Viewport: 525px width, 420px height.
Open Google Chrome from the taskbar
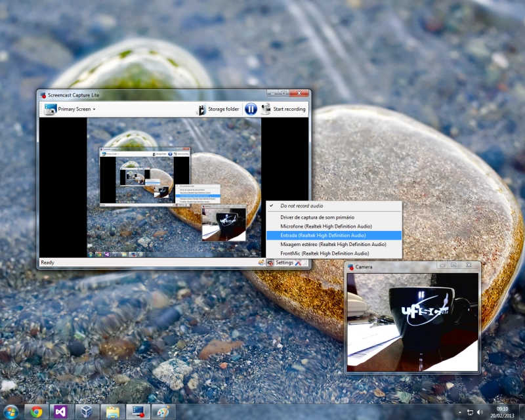[x=37, y=411]
